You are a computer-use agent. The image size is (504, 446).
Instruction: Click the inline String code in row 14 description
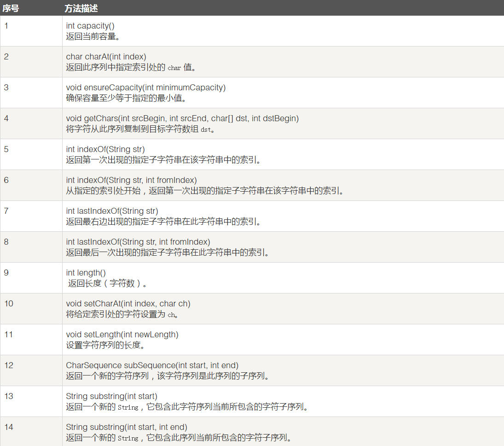click(x=128, y=438)
